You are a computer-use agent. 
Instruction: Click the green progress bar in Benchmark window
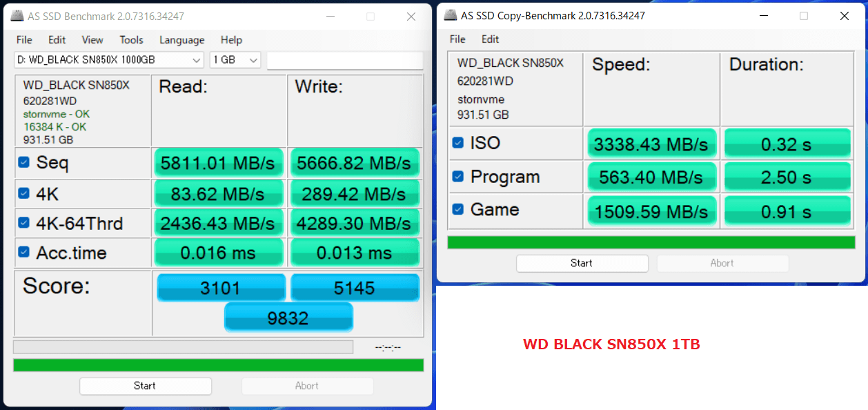click(218, 365)
